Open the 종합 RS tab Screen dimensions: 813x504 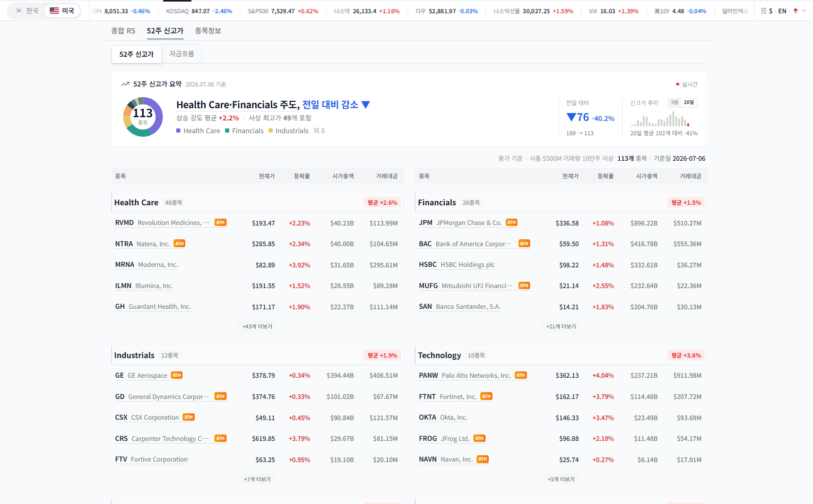123,31
